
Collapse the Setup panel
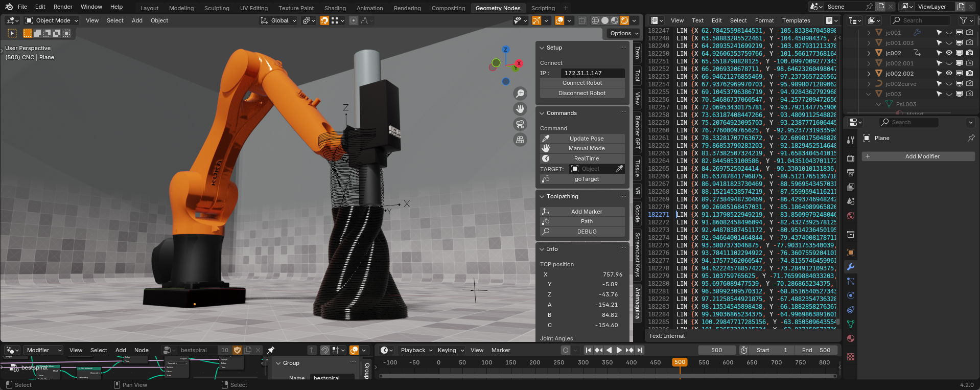click(x=542, y=48)
